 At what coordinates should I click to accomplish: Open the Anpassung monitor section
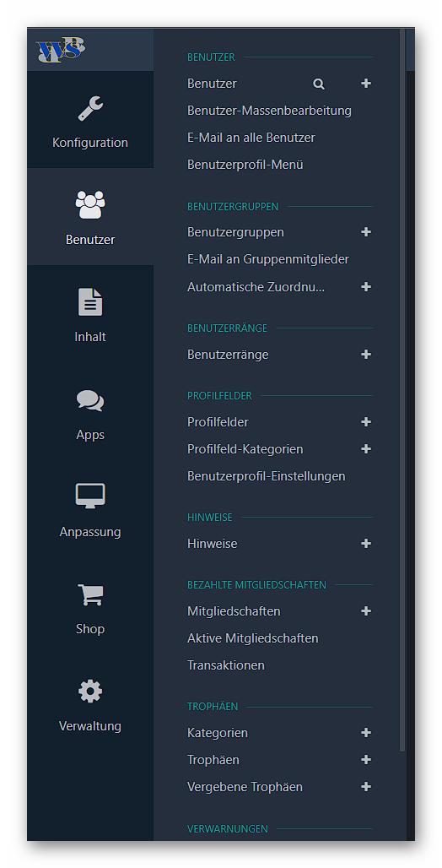[90, 508]
